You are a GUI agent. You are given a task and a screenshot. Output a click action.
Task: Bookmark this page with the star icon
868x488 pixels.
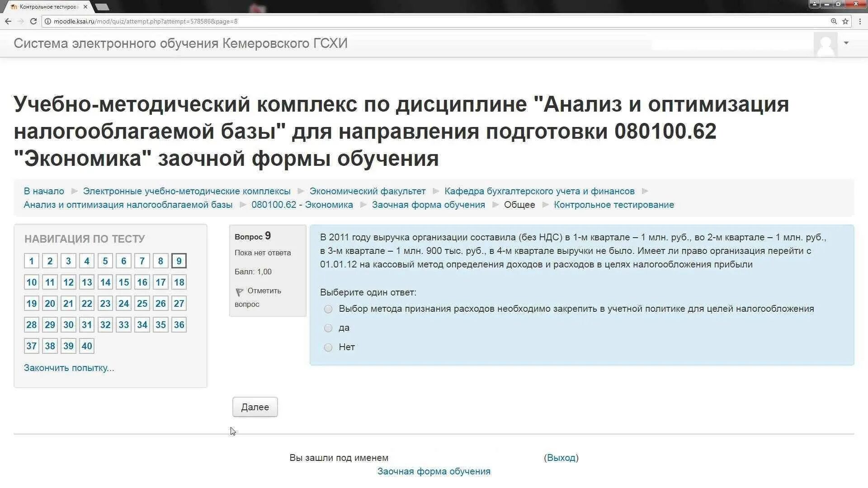pyautogui.click(x=845, y=21)
